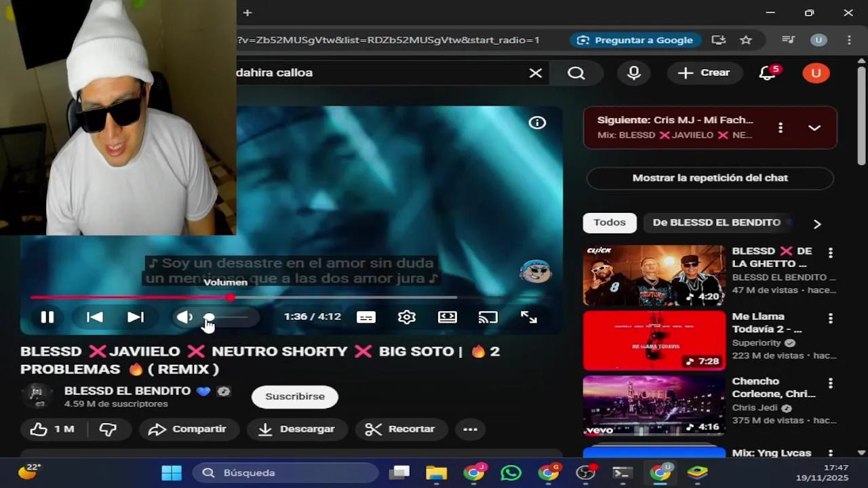Open the Chencho Corleone, Chri... video title
Screen dimensions: 868x488
[774, 388]
